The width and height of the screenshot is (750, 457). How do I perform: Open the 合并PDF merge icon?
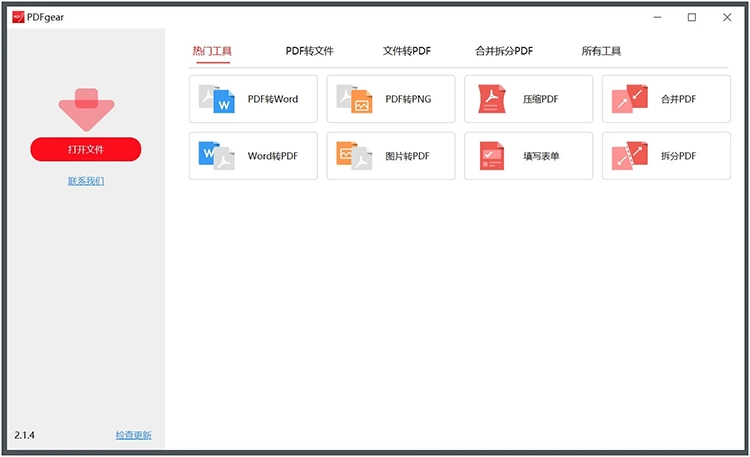tap(630, 99)
